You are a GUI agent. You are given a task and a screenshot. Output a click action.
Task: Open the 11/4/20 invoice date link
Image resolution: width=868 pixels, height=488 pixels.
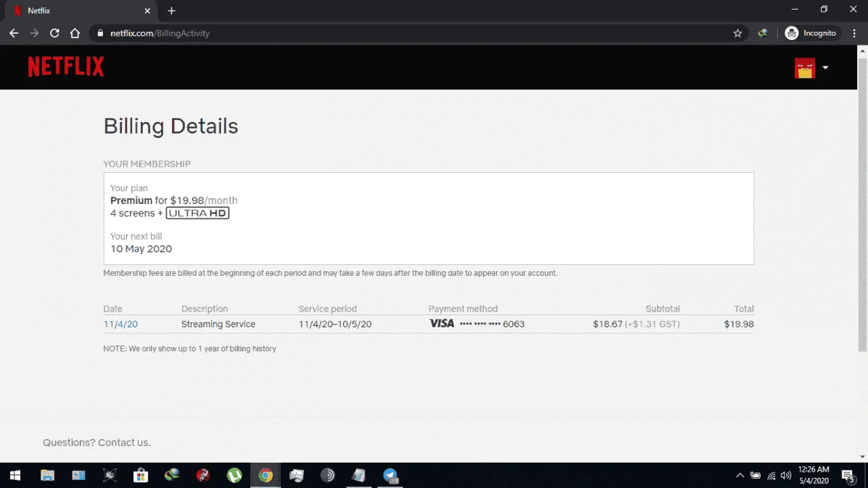pyautogui.click(x=121, y=324)
